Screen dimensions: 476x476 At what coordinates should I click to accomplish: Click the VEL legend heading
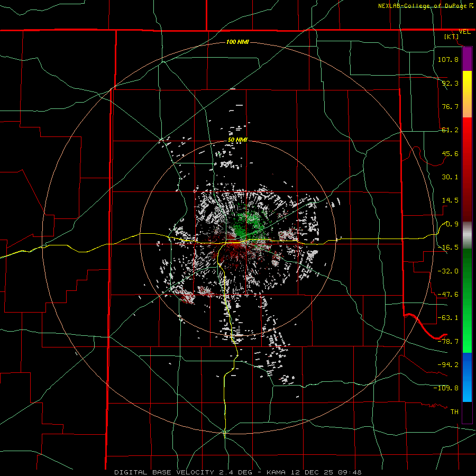[464, 32]
